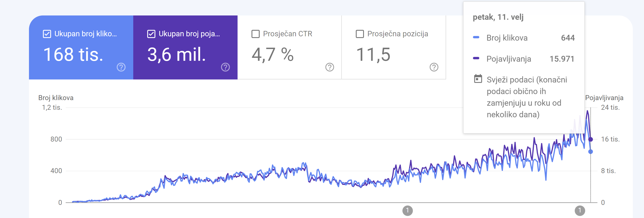Click the purple impressions legend dash in tooltip

[x=476, y=58]
